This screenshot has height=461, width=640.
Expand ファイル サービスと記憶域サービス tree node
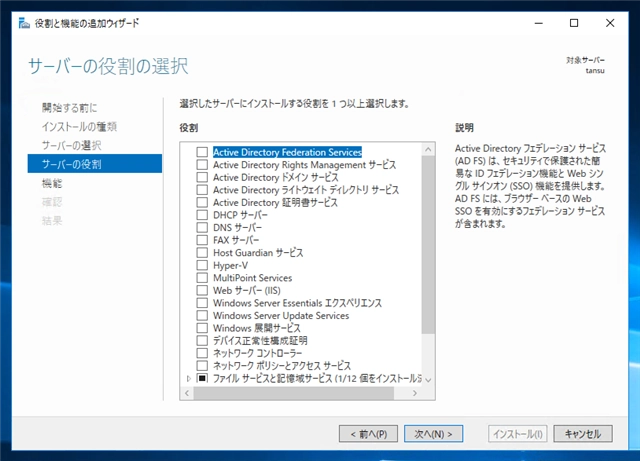(188, 379)
